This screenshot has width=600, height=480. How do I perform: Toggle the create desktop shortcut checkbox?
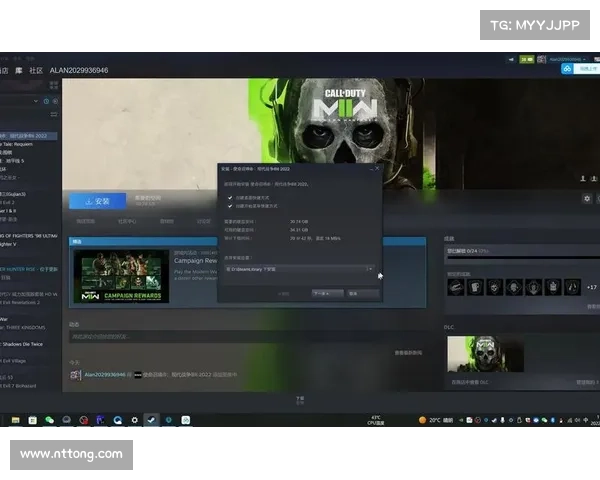pos(230,198)
